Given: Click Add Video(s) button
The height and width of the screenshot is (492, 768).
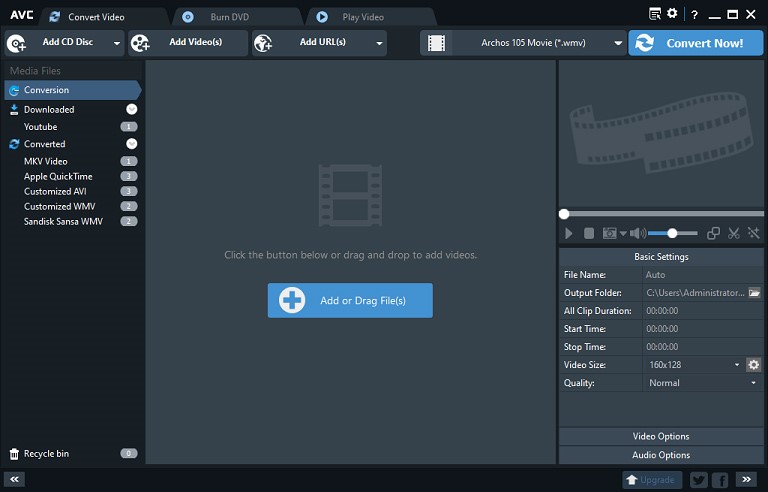Looking at the screenshot, I should [x=188, y=43].
